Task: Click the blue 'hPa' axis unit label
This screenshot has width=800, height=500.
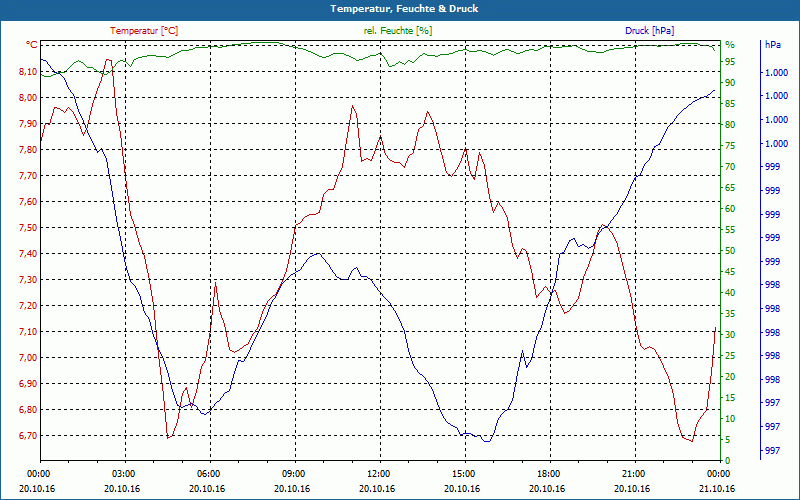Action: point(773,45)
